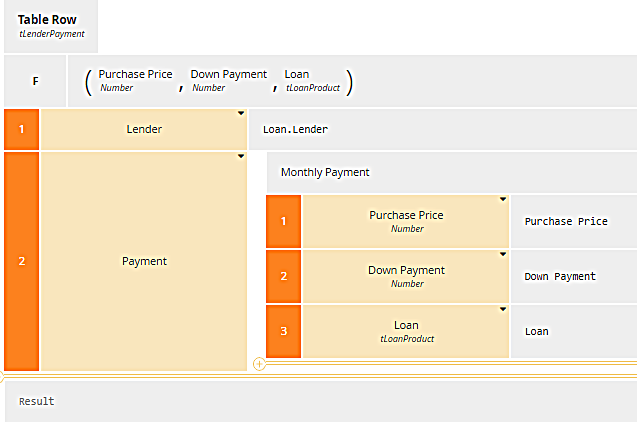The height and width of the screenshot is (422, 637).
Task: Select outer row number 1
Action: tap(21, 129)
